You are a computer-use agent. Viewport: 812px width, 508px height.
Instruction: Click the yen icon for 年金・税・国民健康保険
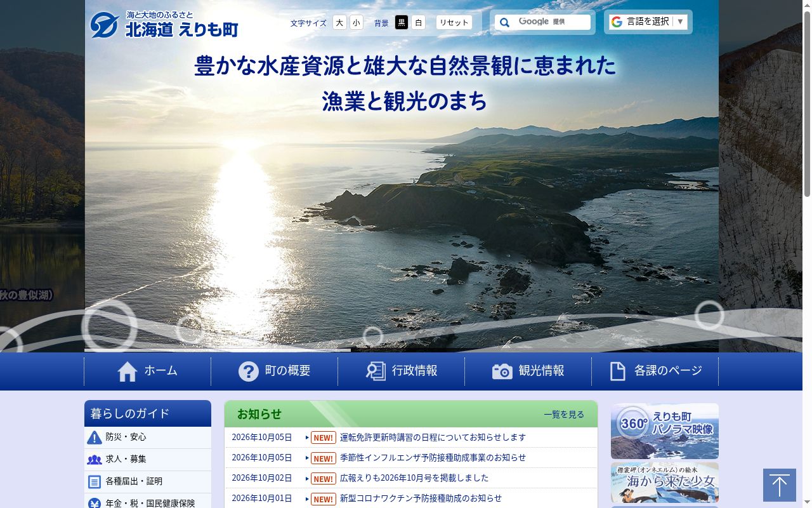tap(95, 504)
